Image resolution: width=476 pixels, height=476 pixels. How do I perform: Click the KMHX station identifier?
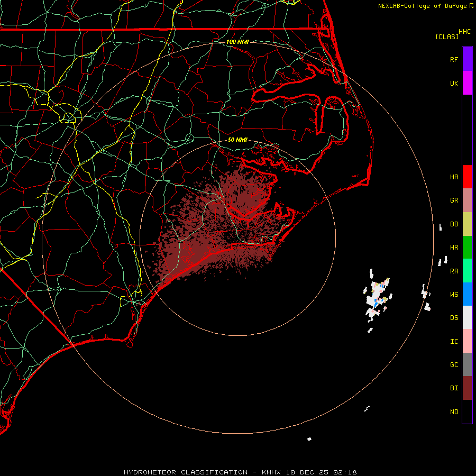[x=271, y=472]
